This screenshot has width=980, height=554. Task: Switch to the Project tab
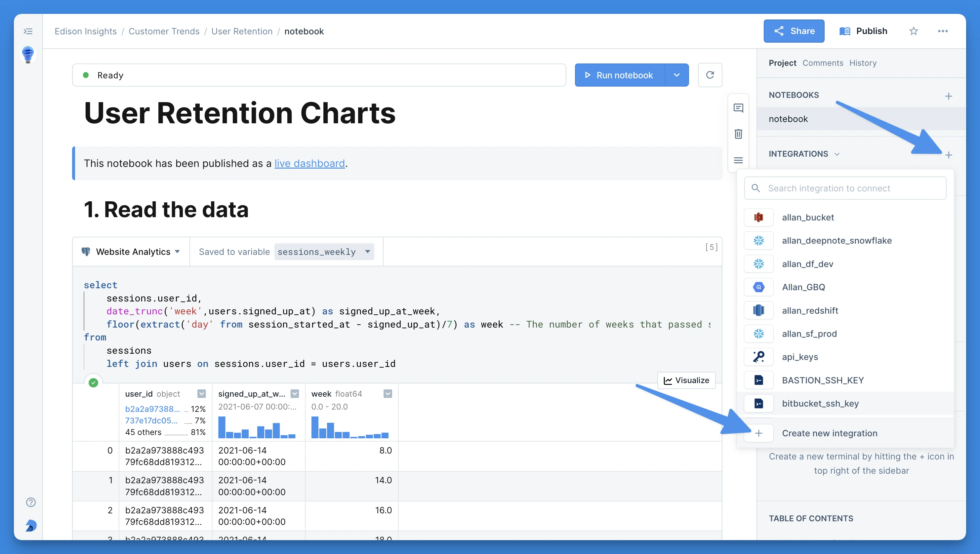[783, 63]
